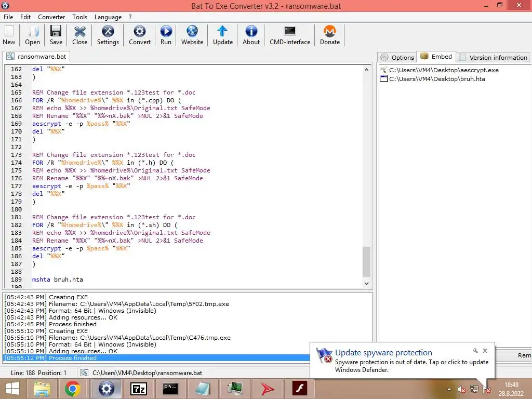Open File Explorer from taskbar
This screenshot has width=532, height=399.
click(x=42, y=389)
